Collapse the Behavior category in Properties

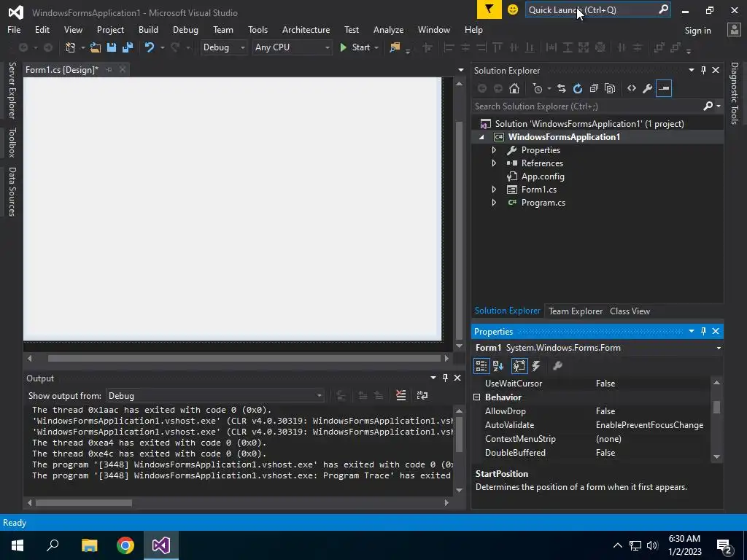[x=477, y=397]
